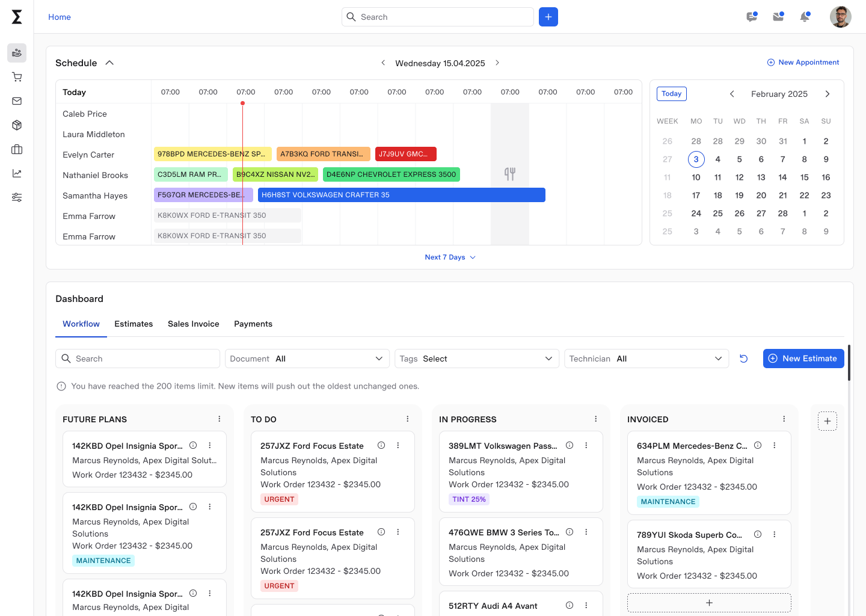Select the H6H8ST Volkswagen Crafter appointment bar
This screenshot has height=616, width=866.
(x=402, y=195)
